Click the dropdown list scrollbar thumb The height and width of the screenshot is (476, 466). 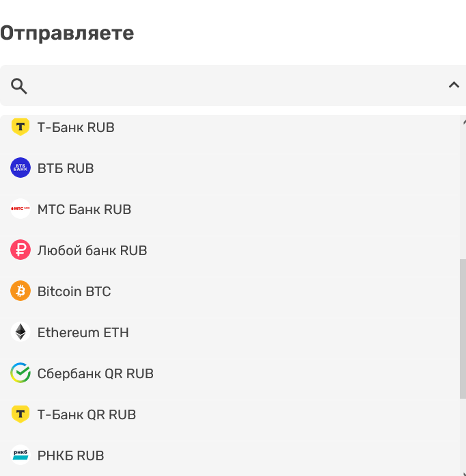tap(463, 328)
